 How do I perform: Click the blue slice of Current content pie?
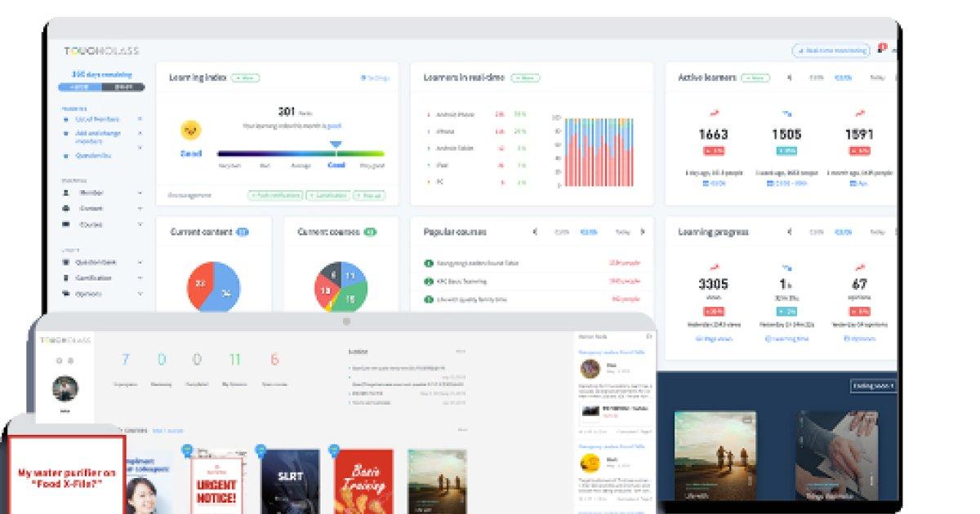point(224,289)
